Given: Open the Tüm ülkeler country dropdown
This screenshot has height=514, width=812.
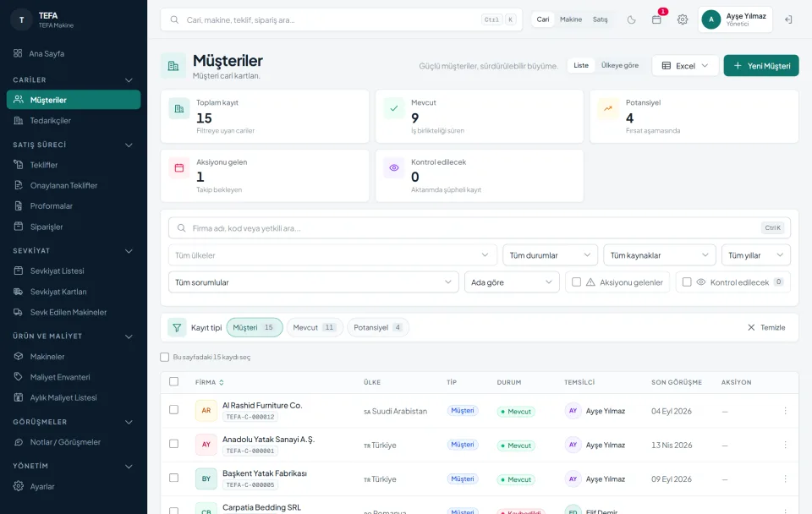Looking at the screenshot, I should point(332,255).
